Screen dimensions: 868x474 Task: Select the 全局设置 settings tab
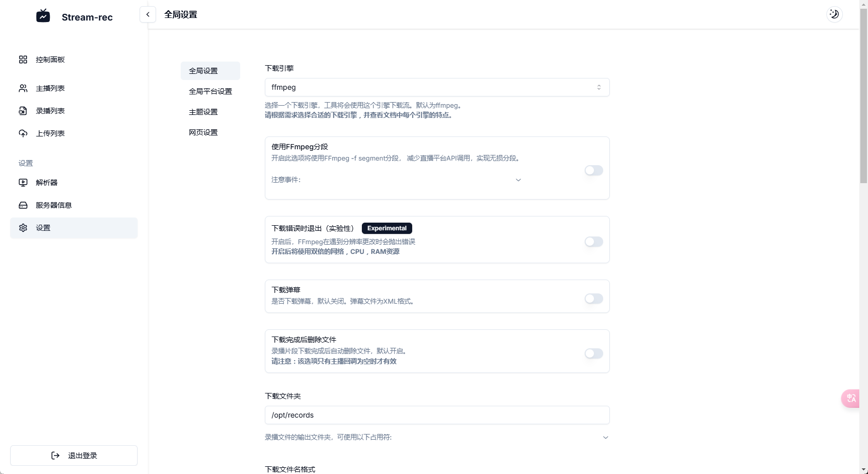(x=210, y=71)
